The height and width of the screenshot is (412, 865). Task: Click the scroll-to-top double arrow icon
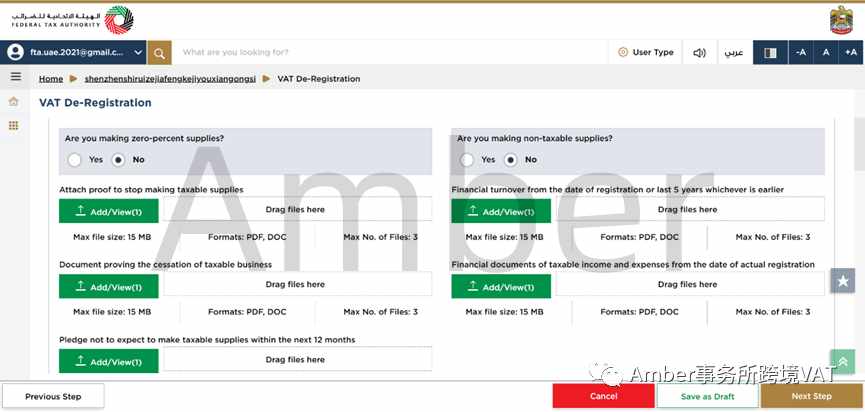[842, 362]
